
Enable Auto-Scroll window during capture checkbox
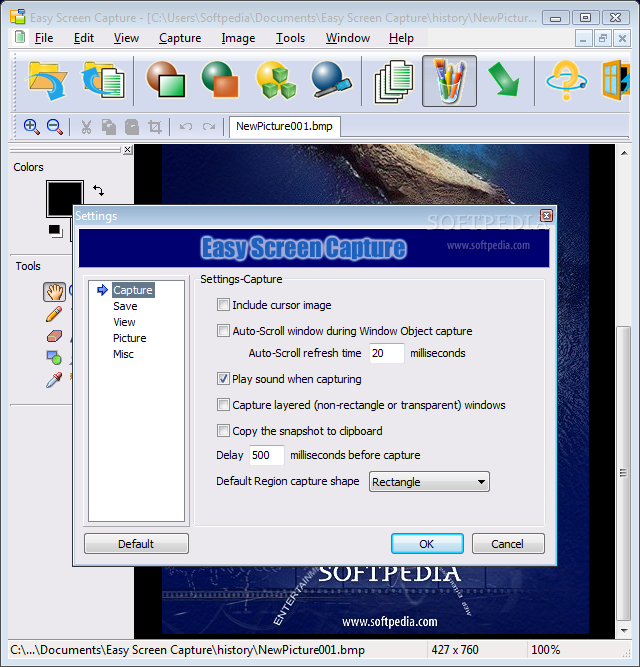(223, 331)
